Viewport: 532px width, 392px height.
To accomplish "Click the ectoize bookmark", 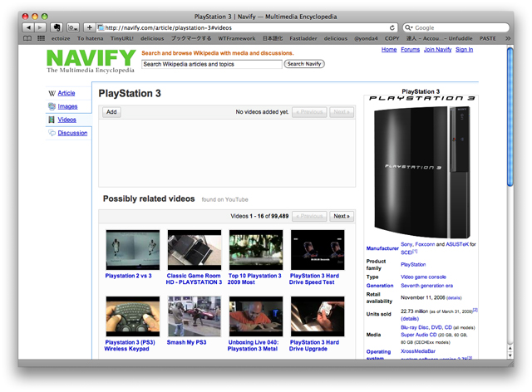I will [x=61, y=39].
